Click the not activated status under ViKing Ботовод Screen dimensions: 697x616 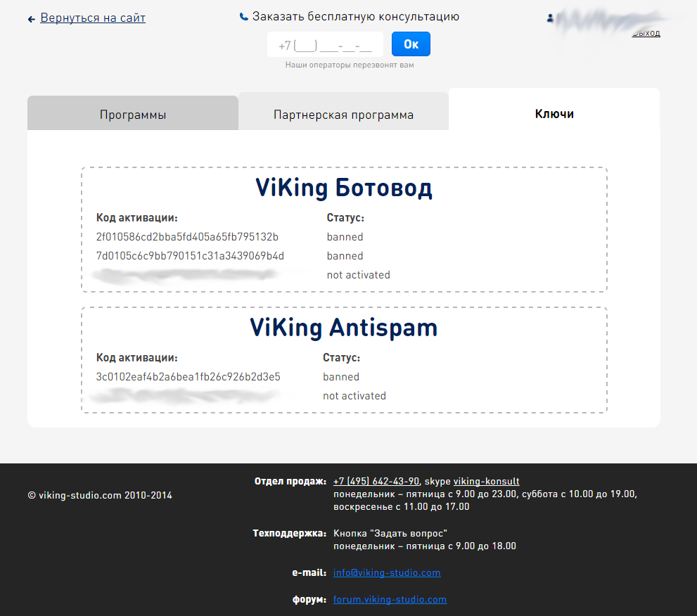tap(358, 275)
